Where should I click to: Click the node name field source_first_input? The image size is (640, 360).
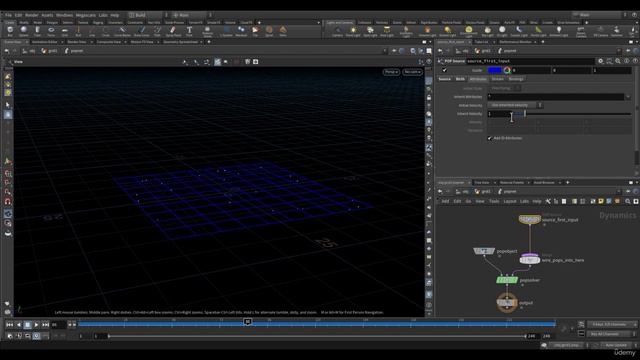tap(530, 61)
